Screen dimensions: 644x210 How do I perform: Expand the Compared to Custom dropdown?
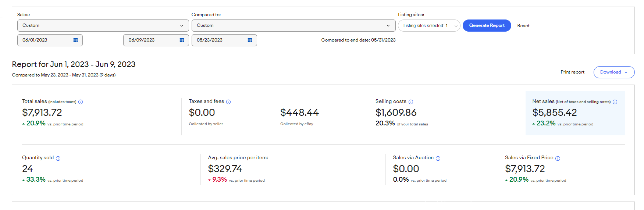293,25
